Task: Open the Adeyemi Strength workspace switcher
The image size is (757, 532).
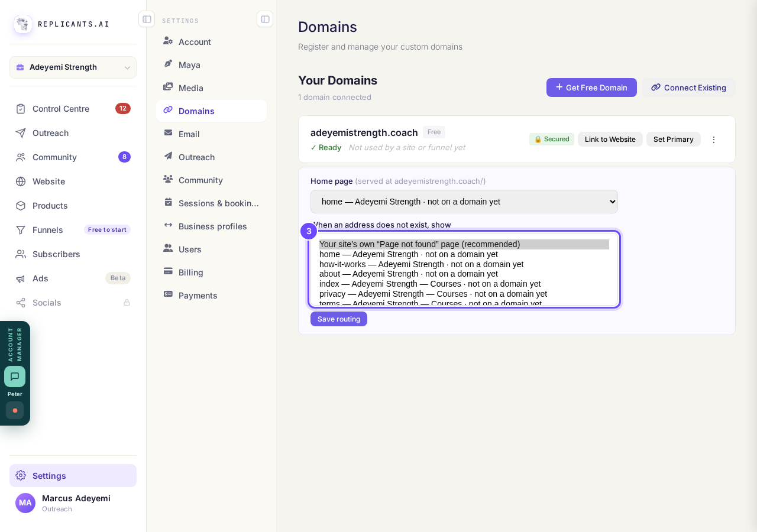Action: tap(73, 67)
